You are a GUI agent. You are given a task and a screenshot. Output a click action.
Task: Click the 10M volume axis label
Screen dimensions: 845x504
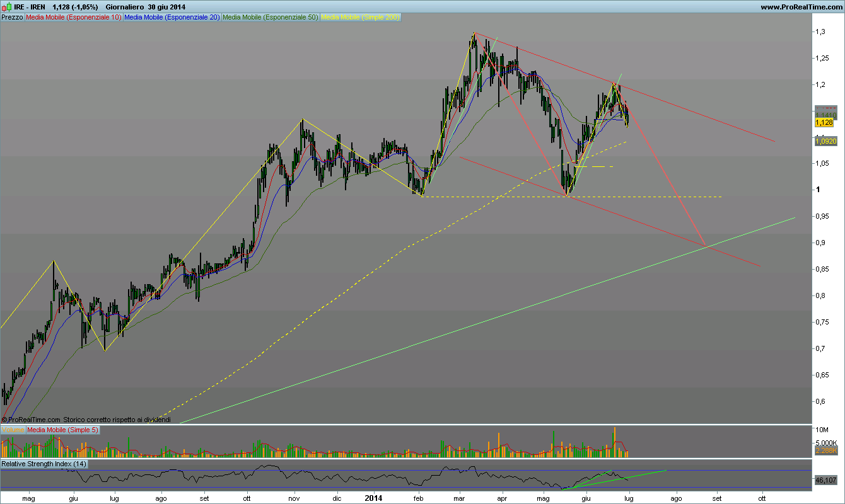[x=821, y=430]
